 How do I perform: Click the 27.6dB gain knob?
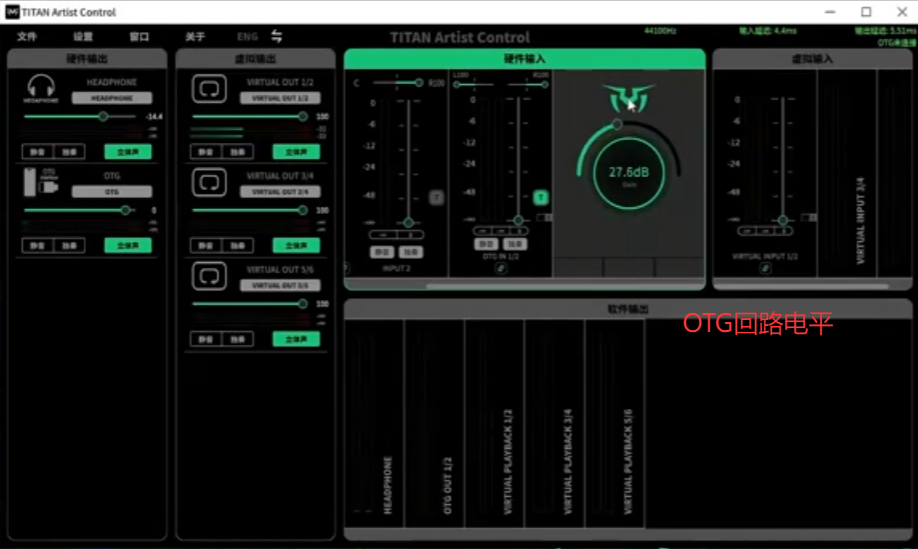click(629, 174)
